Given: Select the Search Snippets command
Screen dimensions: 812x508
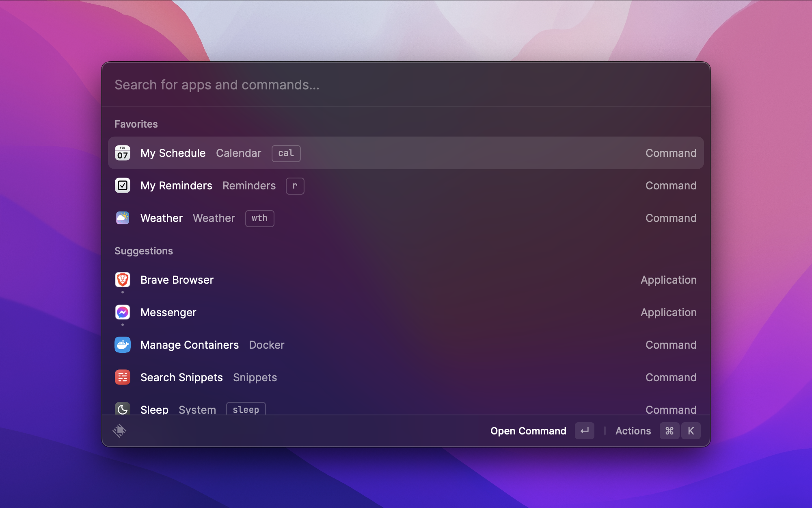Looking at the screenshot, I should (x=406, y=377).
